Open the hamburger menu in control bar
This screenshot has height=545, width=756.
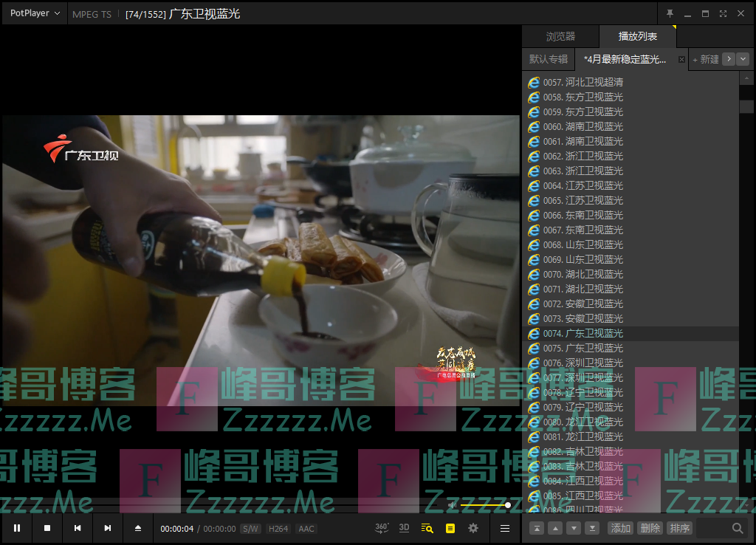[x=505, y=528]
